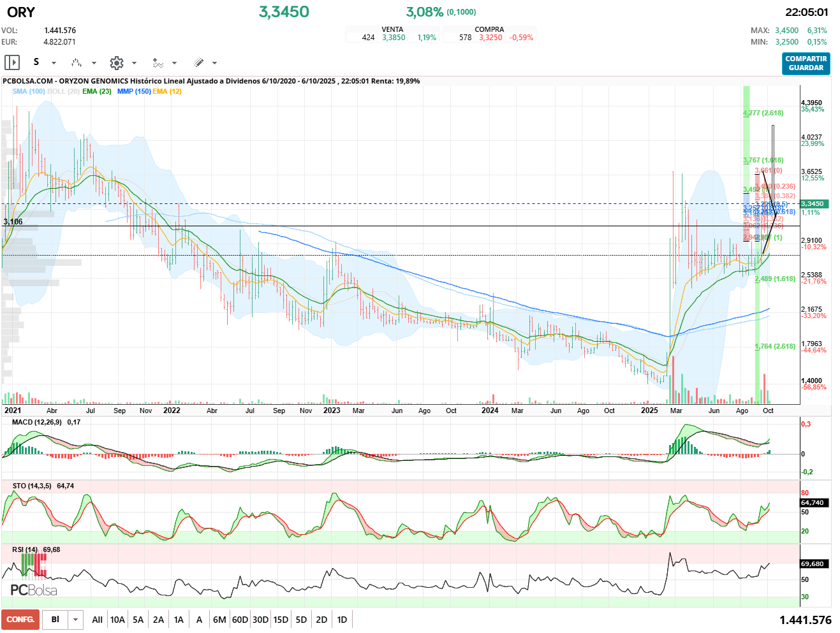Select the 5A time range
Image resolution: width=840 pixels, height=633 pixels.
pos(138,620)
